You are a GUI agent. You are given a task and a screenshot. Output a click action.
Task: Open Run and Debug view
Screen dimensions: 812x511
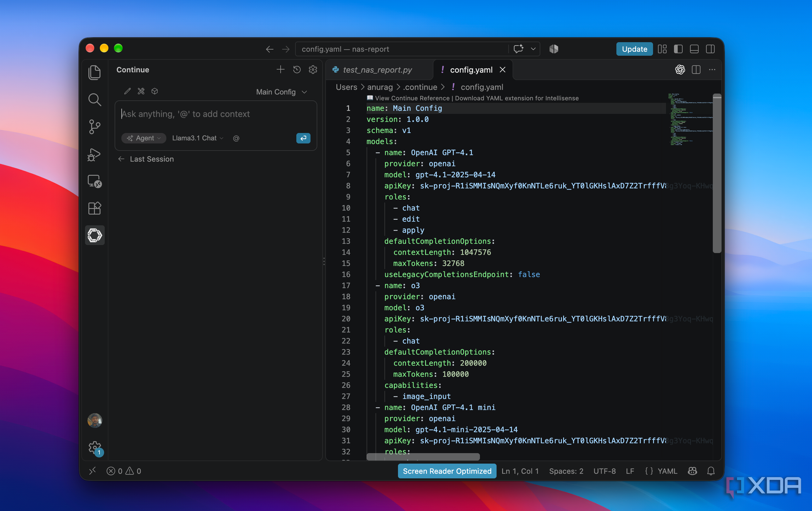coord(95,155)
